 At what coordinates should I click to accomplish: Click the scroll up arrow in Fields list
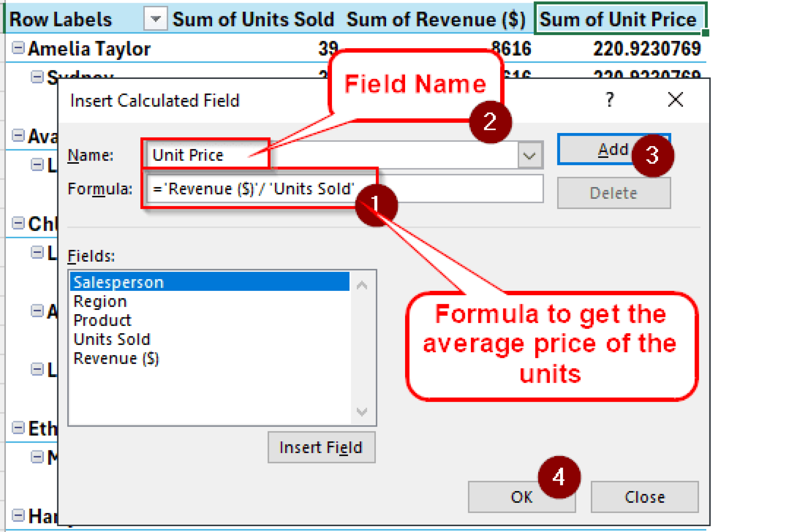[362, 285]
